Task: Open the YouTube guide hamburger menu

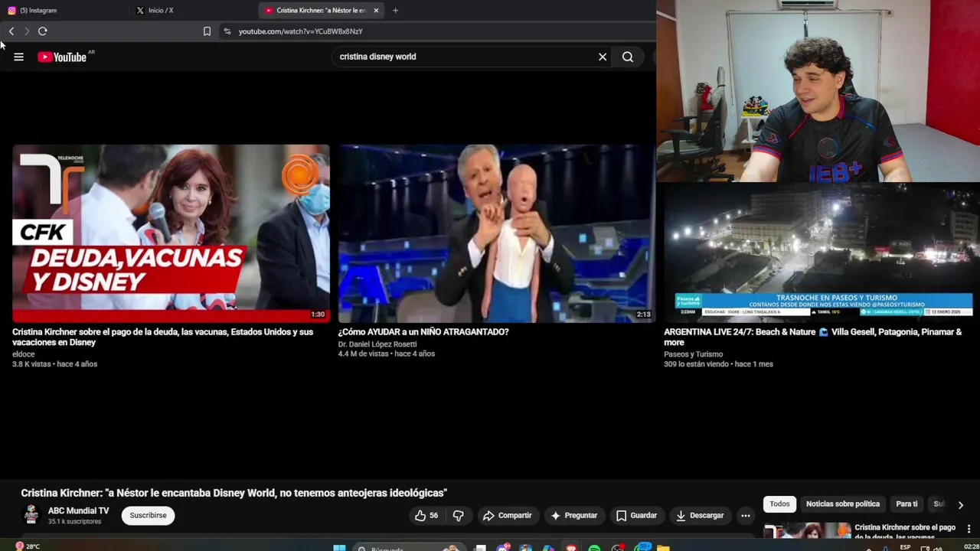Action: point(18,57)
